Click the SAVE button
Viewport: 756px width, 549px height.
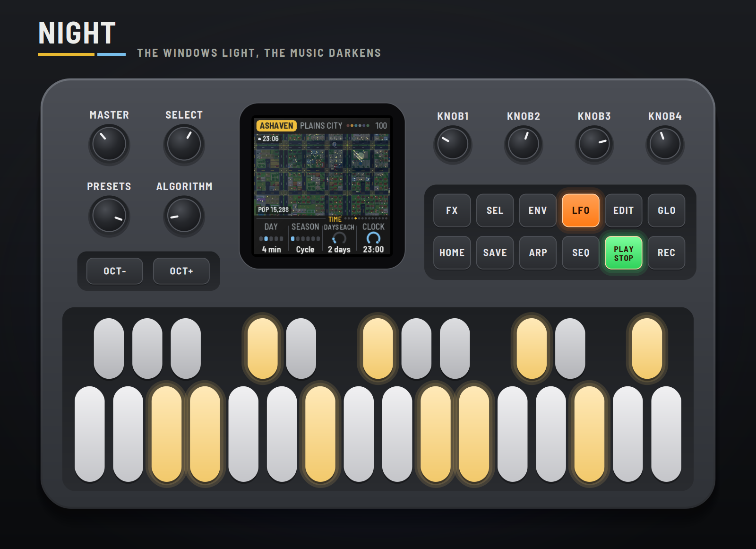(x=495, y=253)
